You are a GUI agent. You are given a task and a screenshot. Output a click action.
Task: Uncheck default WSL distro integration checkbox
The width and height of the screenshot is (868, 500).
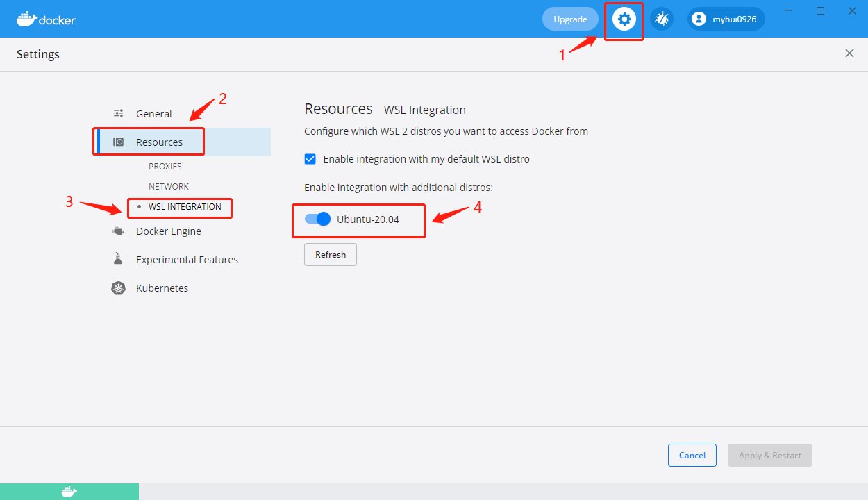pyautogui.click(x=310, y=159)
